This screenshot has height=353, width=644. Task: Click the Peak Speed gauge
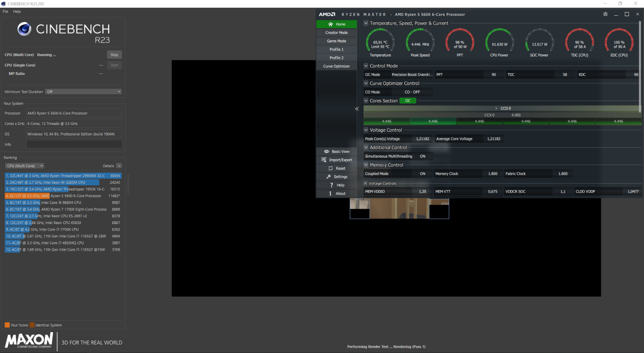[x=420, y=43]
